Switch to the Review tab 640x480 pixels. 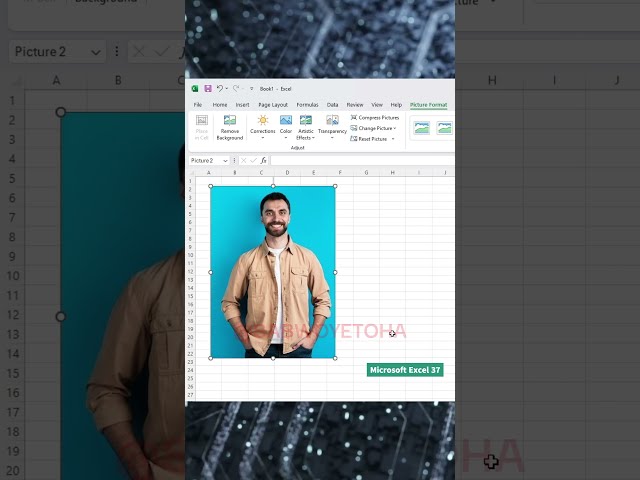coord(355,105)
